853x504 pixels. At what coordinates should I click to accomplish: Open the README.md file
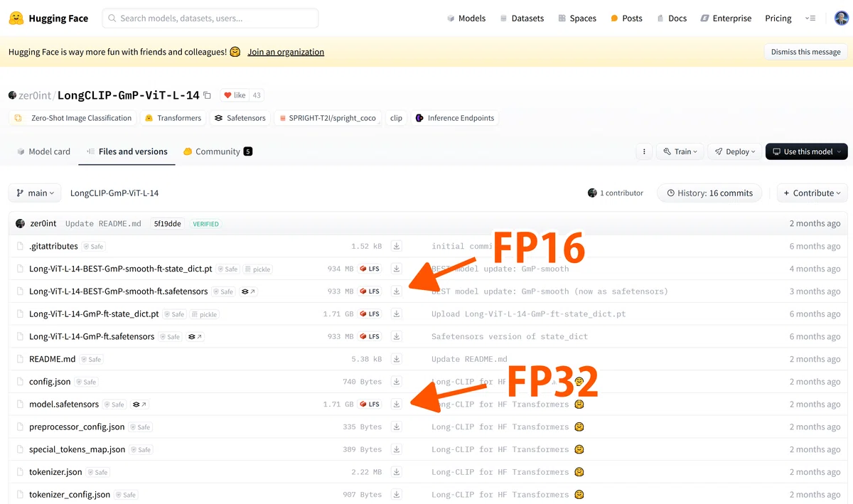pyautogui.click(x=52, y=359)
